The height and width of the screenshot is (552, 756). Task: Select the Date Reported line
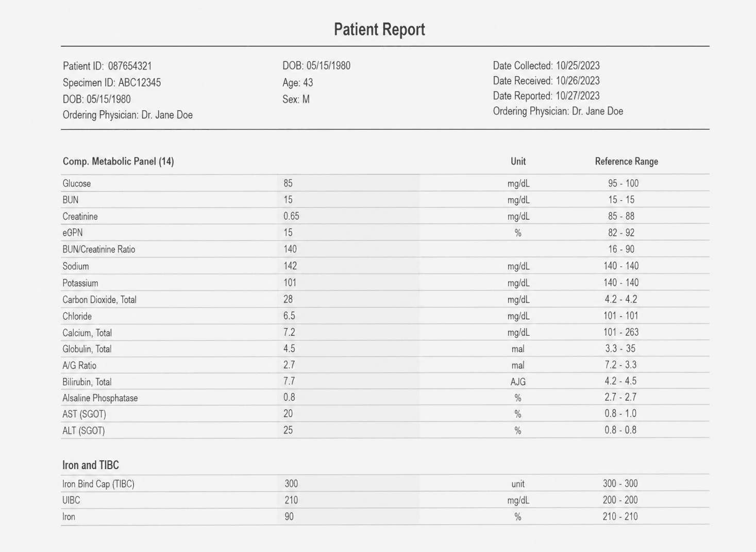coord(546,96)
